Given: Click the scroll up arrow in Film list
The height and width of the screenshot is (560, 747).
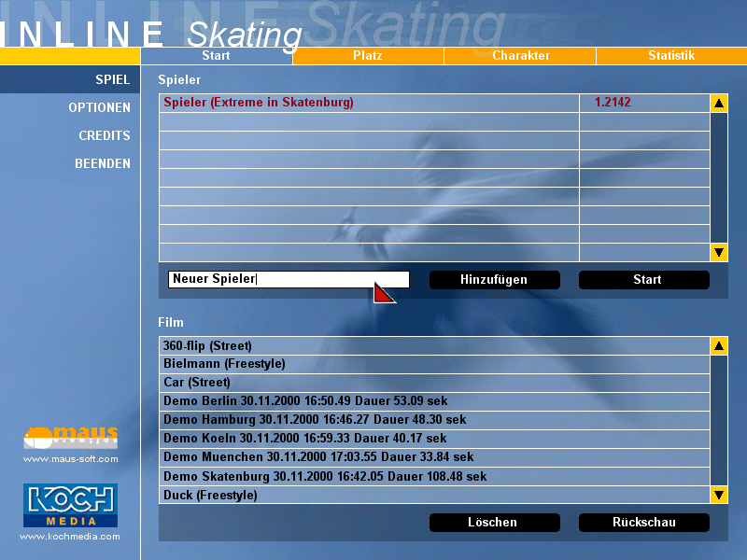Looking at the screenshot, I should pos(719,346).
